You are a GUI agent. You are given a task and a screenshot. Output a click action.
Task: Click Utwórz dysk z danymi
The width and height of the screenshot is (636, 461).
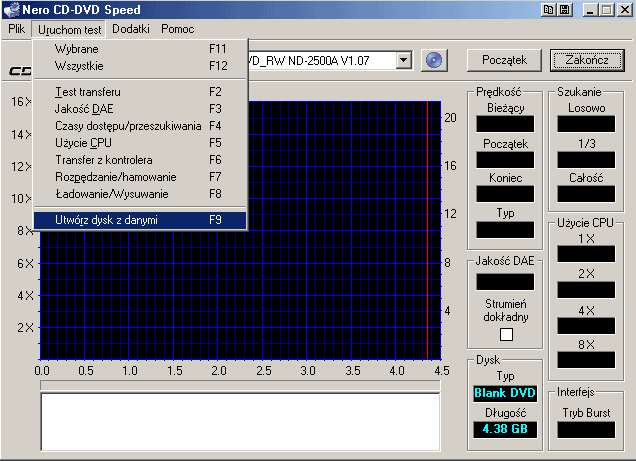(x=140, y=220)
